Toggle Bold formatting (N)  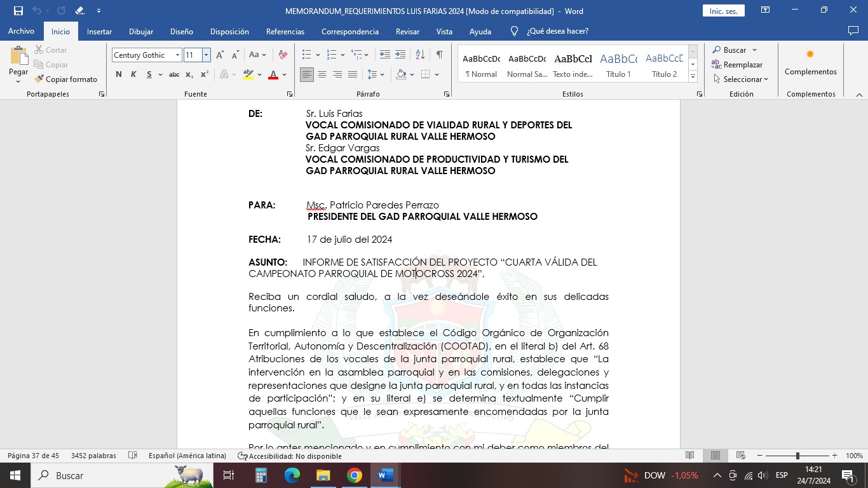click(x=119, y=75)
